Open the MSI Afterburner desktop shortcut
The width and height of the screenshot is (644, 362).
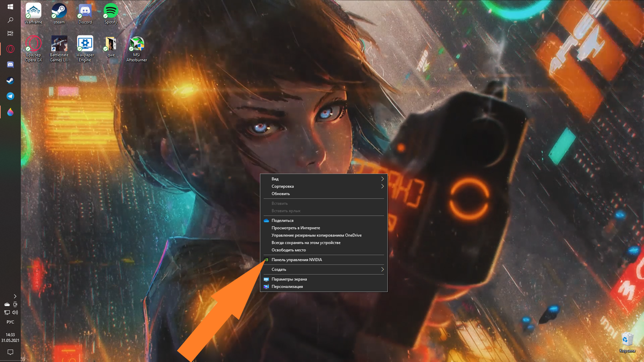pos(136,49)
